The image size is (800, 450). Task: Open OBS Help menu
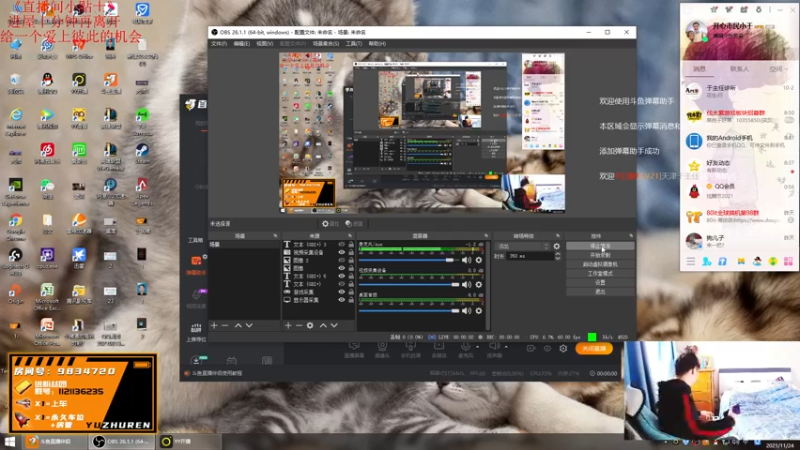click(x=377, y=44)
